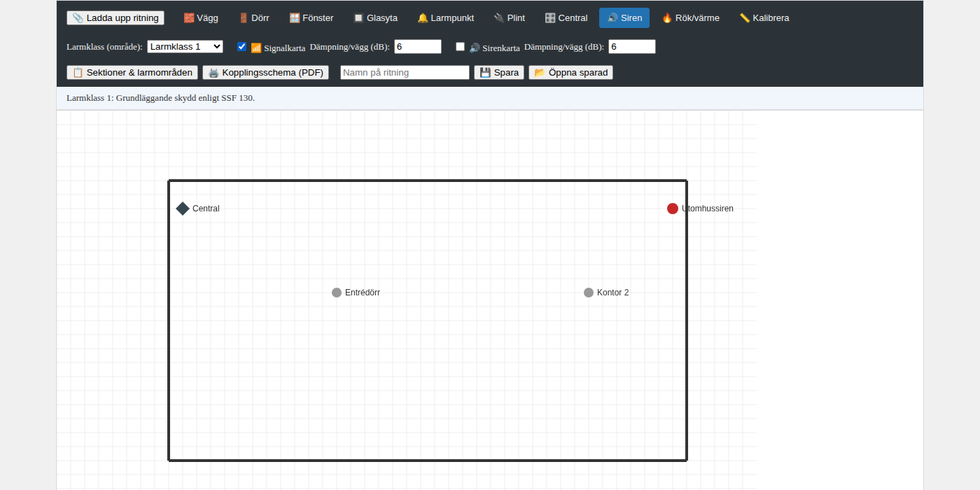
Task: Open Sektioner & larmområden
Action: click(x=132, y=73)
